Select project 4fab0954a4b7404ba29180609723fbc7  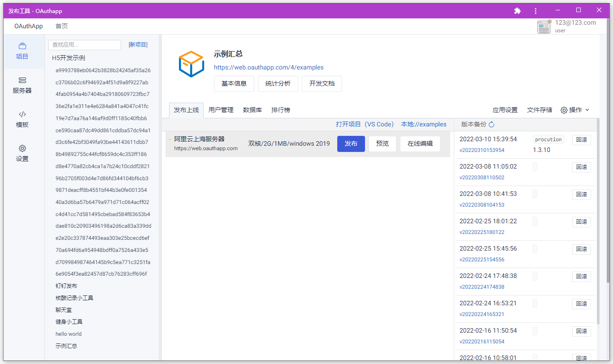coord(103,94)
